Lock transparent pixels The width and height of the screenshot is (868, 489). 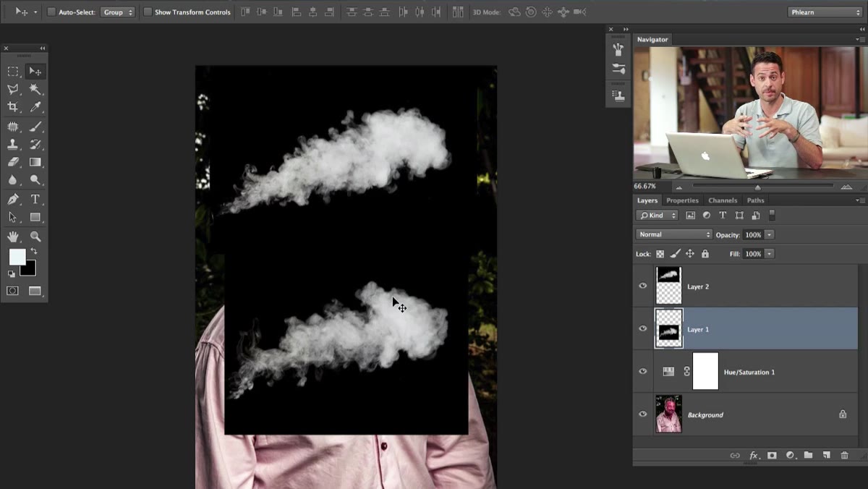coord(660,254)
